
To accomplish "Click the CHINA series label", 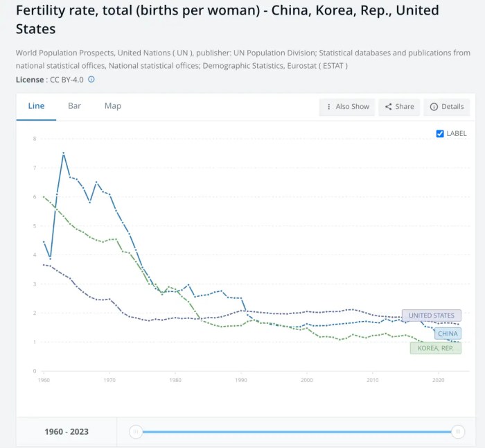I will 448,334.
